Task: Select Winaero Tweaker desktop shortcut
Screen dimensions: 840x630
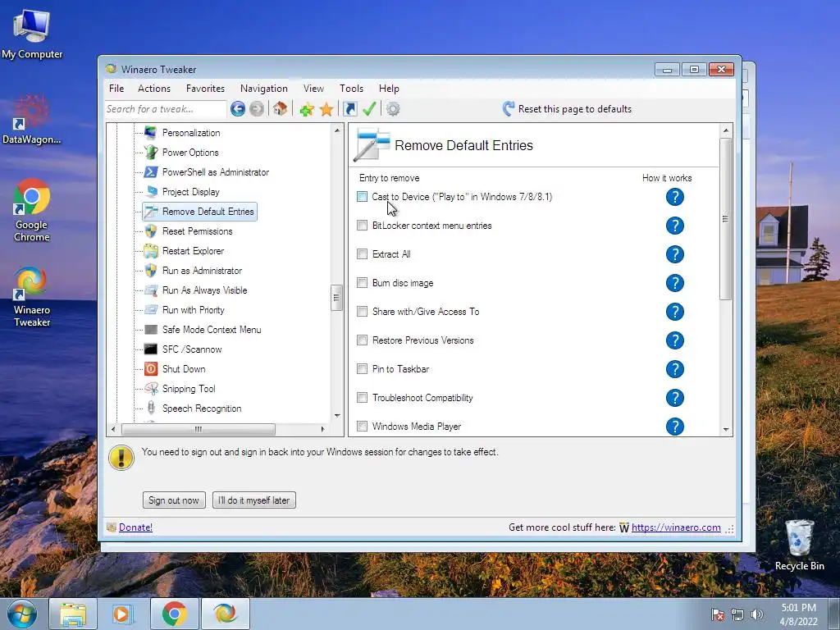Action: [32, 296]
